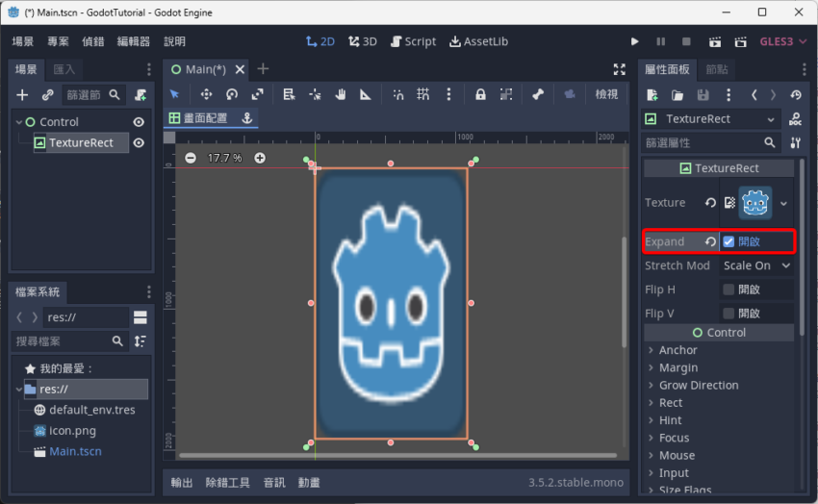Click the add new node plus icon
818x504 pixels.
click(22, 95)
